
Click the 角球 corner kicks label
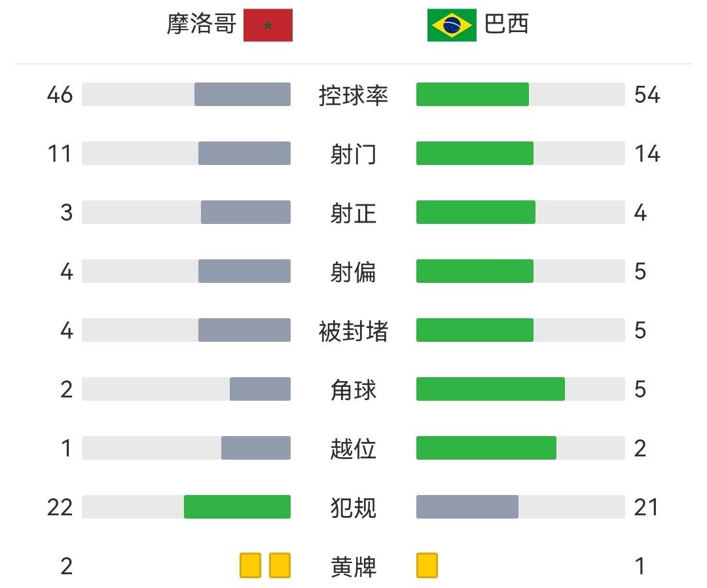pos(353,390)
